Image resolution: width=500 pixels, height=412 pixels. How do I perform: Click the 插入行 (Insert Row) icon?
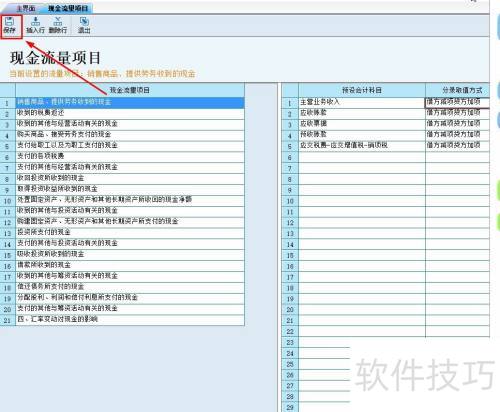[35, 26]
